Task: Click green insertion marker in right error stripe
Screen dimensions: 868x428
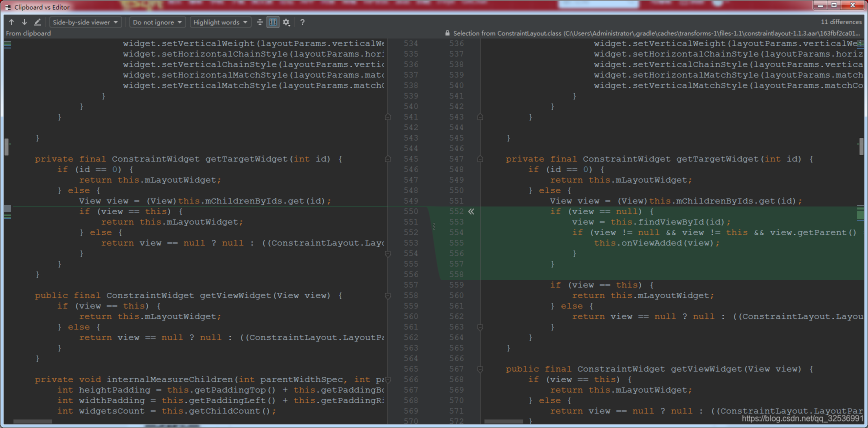Action: (x=860, y=214)
